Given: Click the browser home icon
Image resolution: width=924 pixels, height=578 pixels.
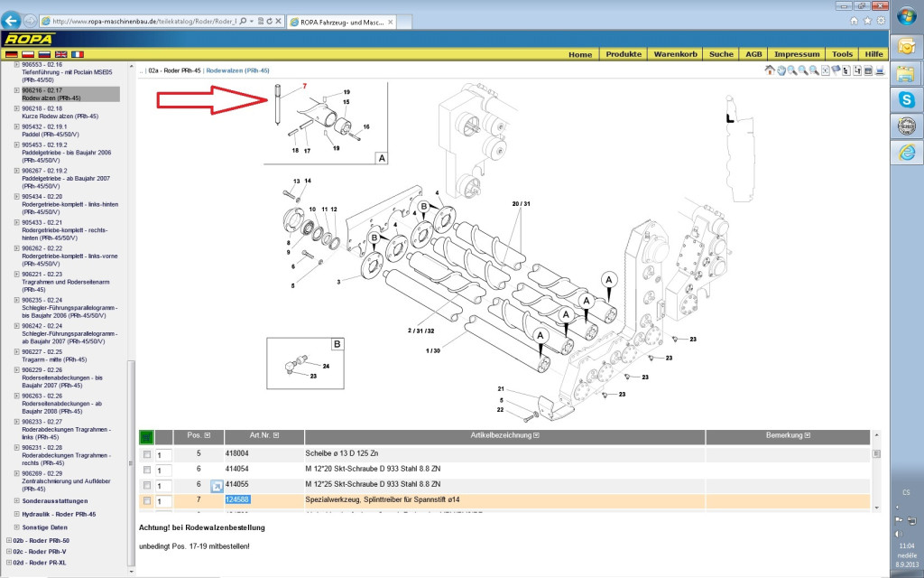Looking at the screenshot, I should click(x=854, y=21).
